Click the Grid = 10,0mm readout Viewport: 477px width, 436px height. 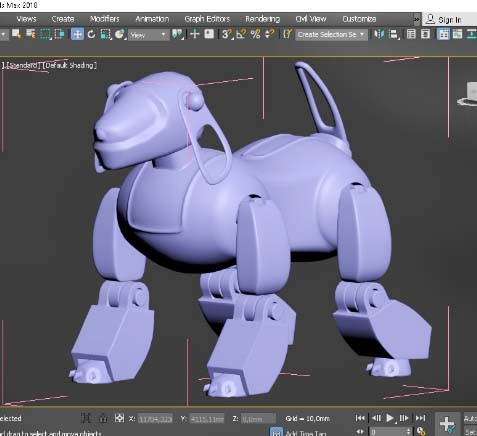(x=307, y=419)
